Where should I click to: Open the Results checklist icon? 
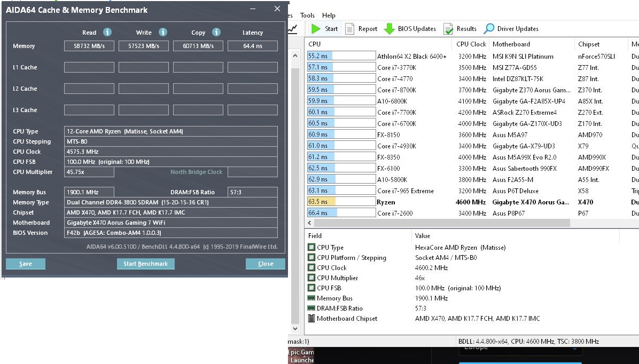pos(448,28)
